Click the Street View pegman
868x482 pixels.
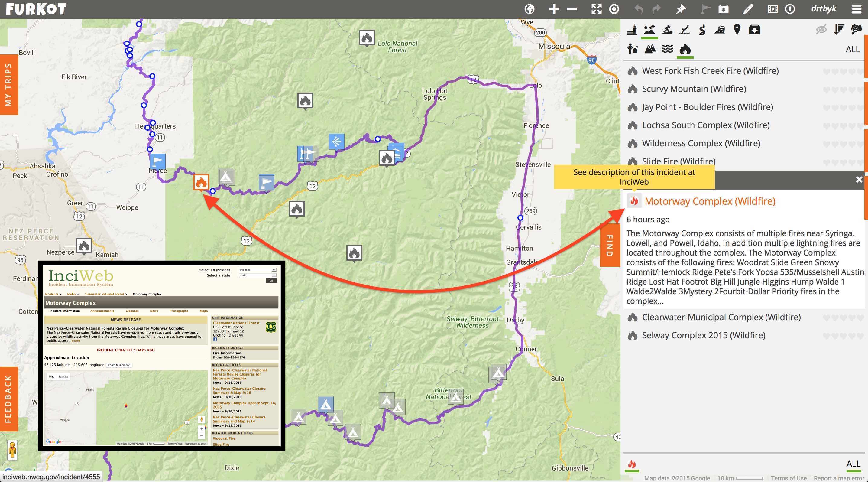pyautogui.click(x=12, y=450)
